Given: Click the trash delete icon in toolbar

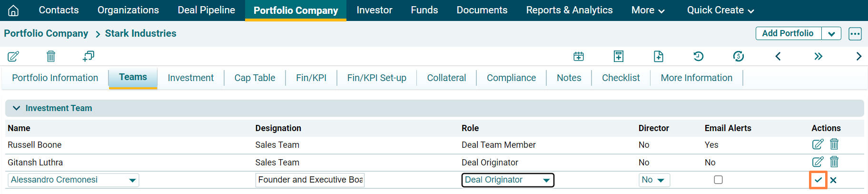Looking at the screenshot, I should click(51, 56).
